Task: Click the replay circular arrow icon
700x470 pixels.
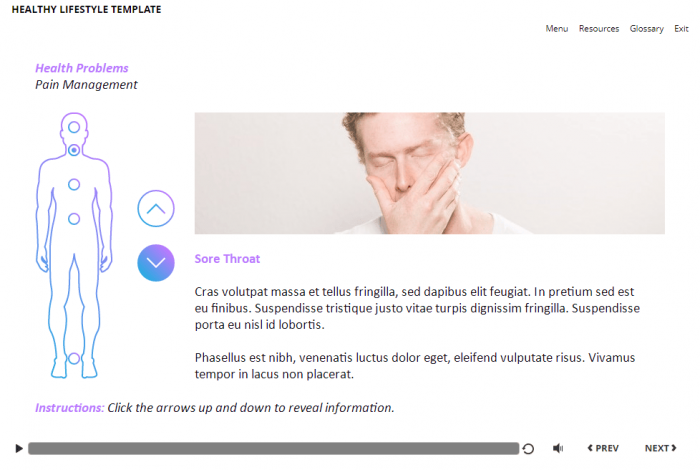Action: pos(528,449)
